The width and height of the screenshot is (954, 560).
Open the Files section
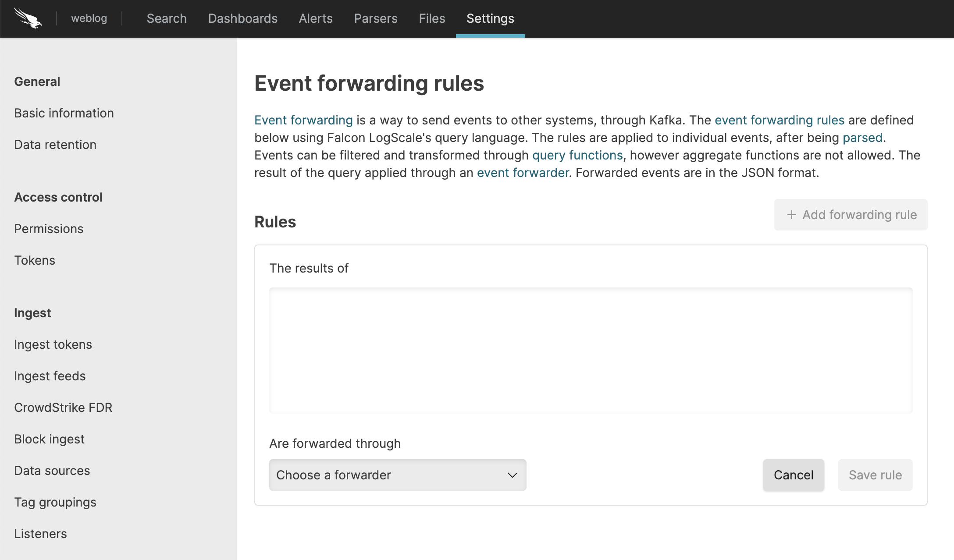(431, 18)
